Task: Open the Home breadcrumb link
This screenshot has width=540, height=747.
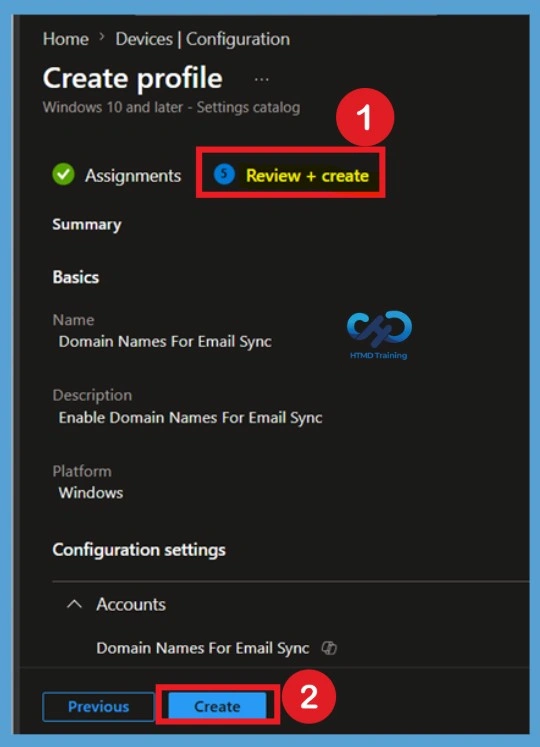Action: (66, 39)
